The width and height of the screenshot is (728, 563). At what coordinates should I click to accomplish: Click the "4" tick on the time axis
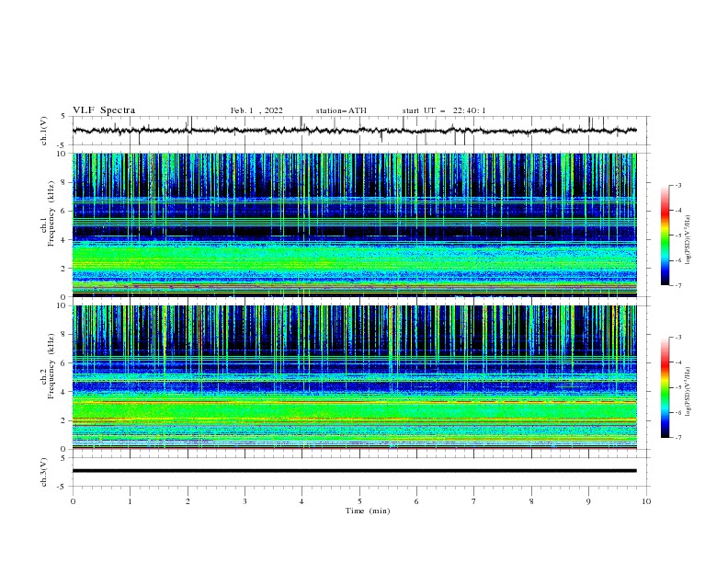(301, 501)
